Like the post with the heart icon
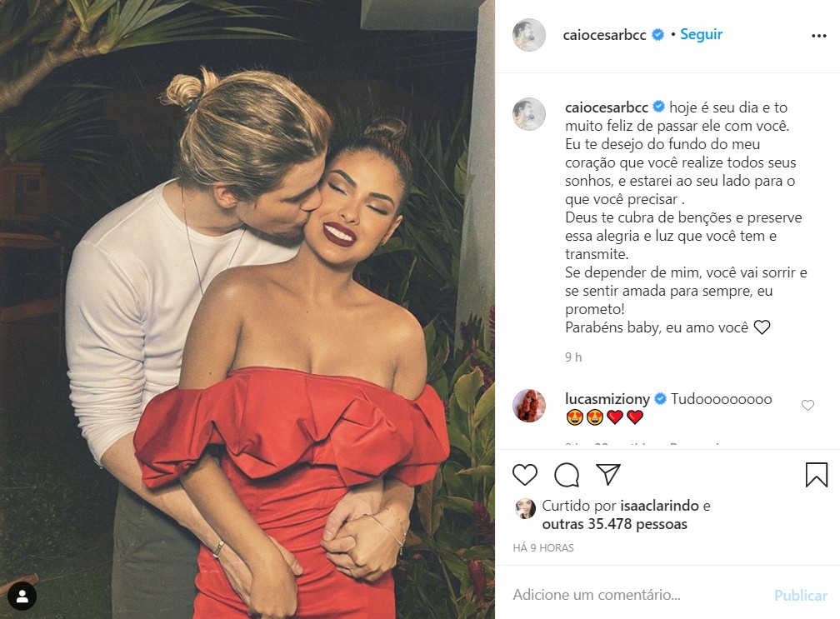 [x=524, y=474]
